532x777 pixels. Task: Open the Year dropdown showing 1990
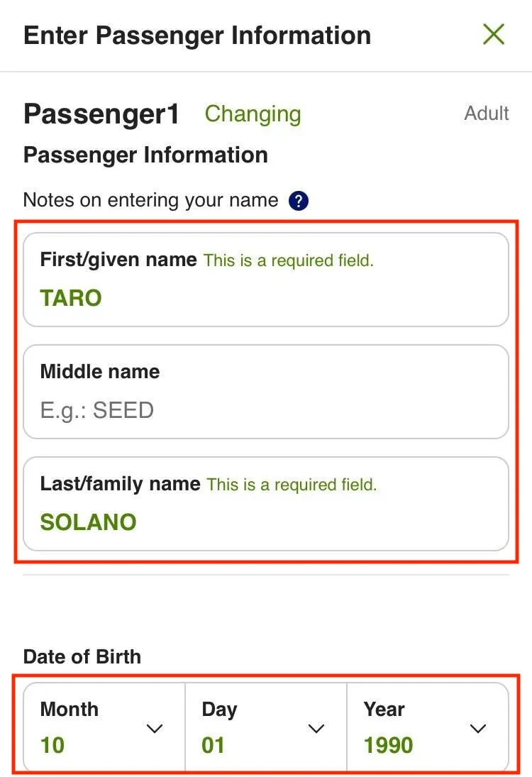pyautogui.click(x=427, y=727)
